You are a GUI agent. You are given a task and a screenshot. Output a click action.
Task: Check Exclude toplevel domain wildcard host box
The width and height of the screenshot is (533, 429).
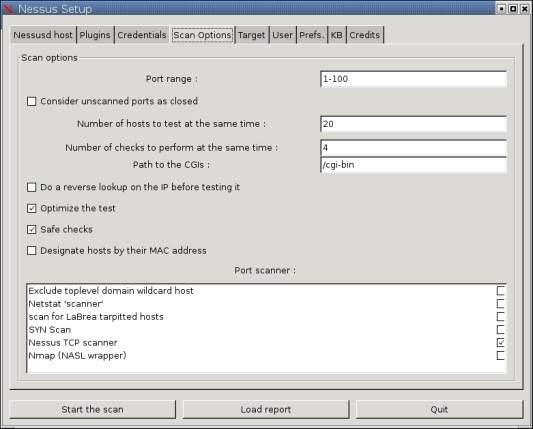500,291
